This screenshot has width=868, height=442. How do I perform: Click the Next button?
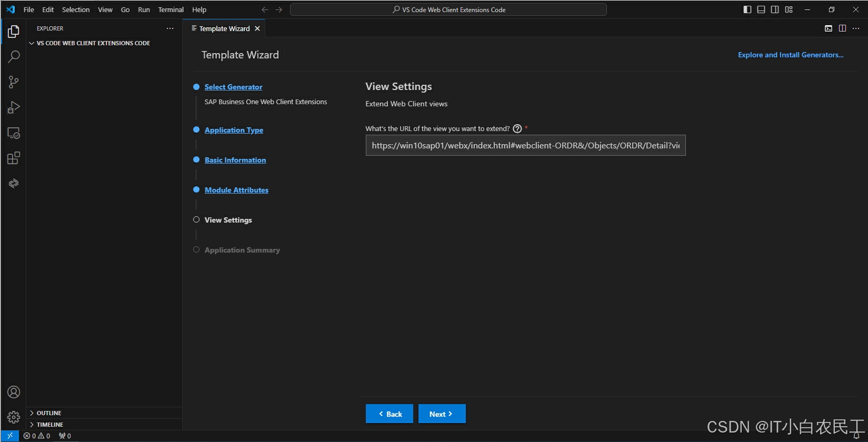coord(442,414)
